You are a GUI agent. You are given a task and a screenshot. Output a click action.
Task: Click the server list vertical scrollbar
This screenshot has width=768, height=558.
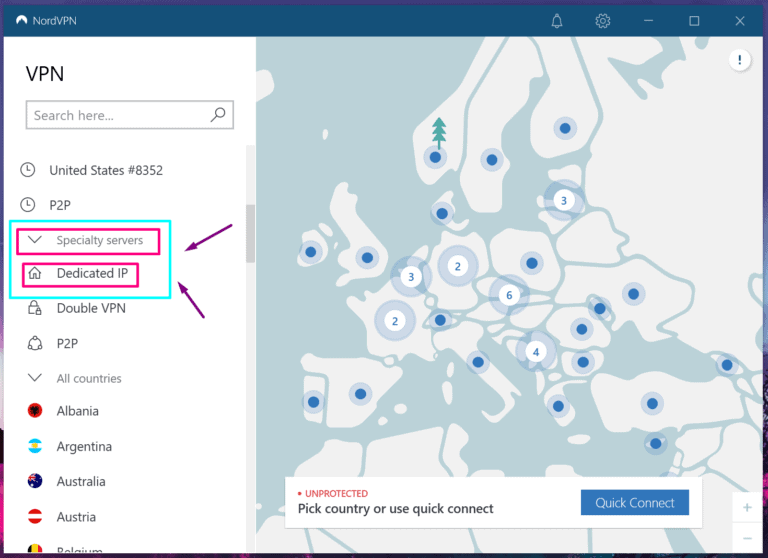(249, 232)
